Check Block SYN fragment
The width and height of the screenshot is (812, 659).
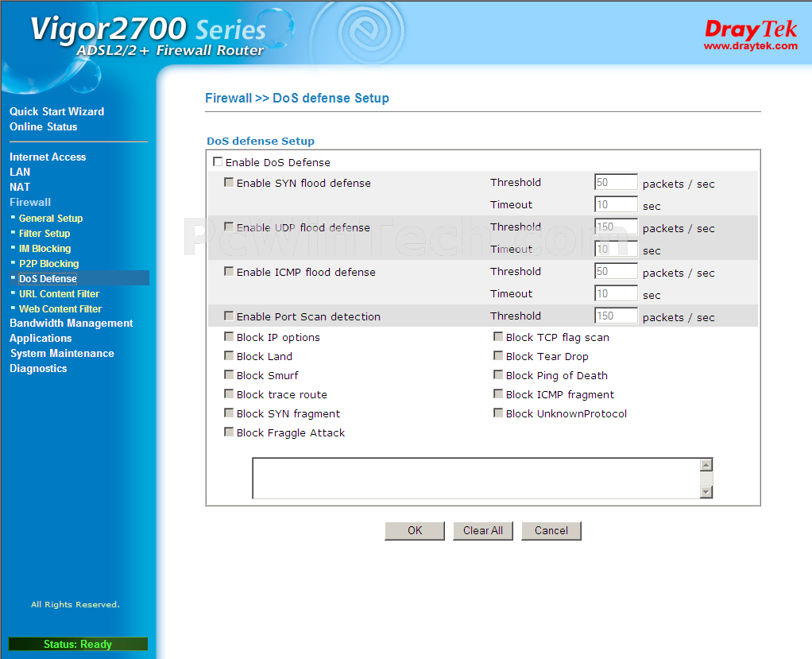(228, 413)
